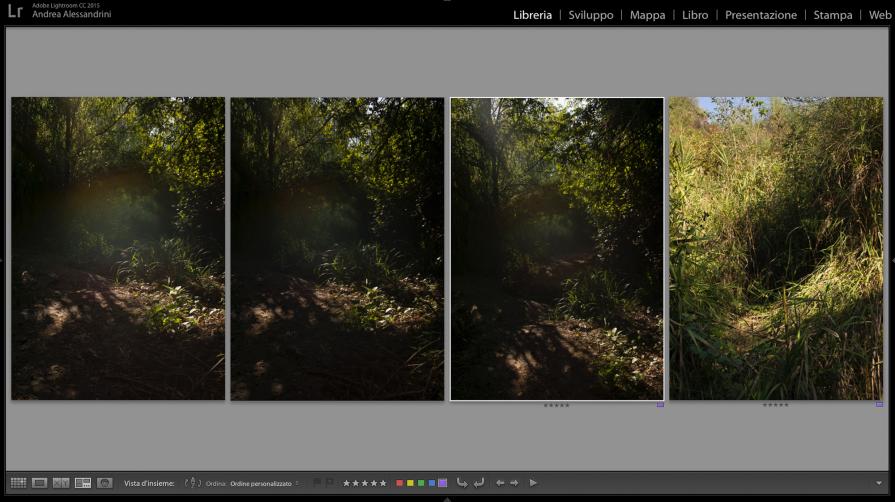
Task: Show filmstrip via bottom edge triangle
Action: point(448,499)
